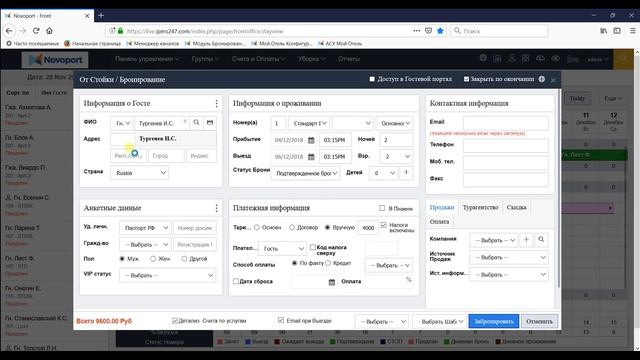
Task: Click Отменить button
Action: (x=539, y=321)
